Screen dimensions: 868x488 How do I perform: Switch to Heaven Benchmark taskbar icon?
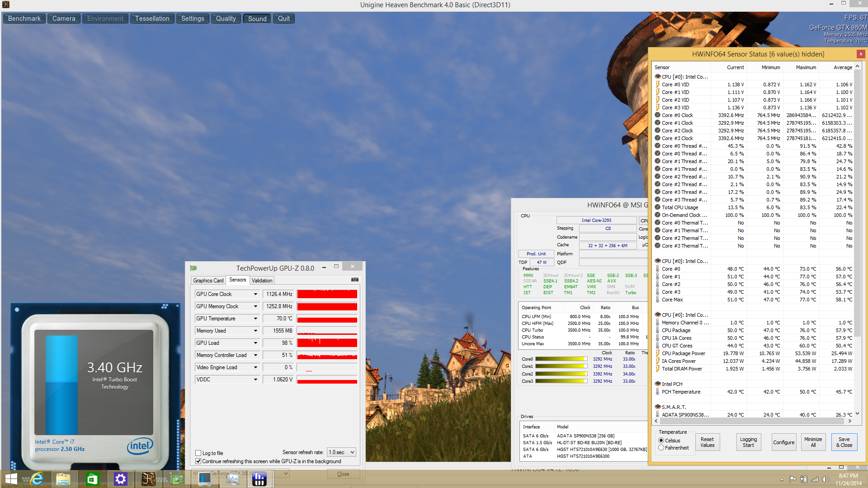click(148, 479)
